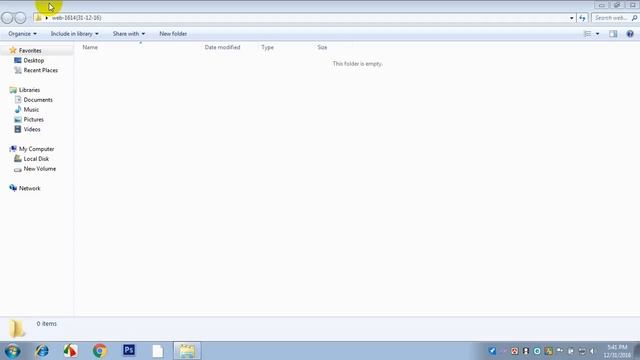Open Recent Places in sidebar
This screenshot has width=640, height=360.
pos(40,70)
